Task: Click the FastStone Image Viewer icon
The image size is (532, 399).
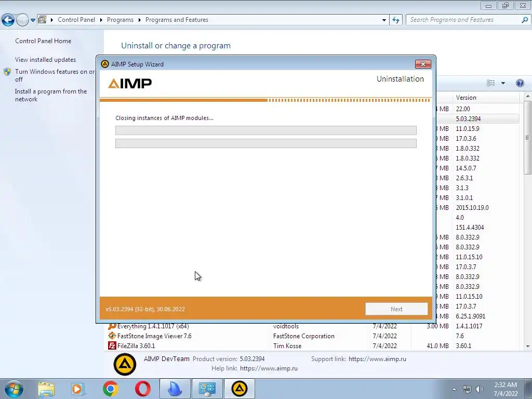Action: click(112, 336)
